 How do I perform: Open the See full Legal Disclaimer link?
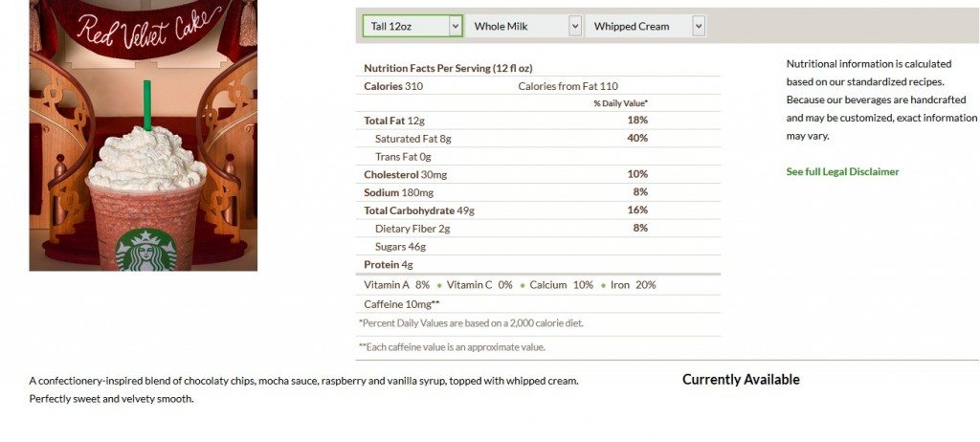tap(842, 172)
